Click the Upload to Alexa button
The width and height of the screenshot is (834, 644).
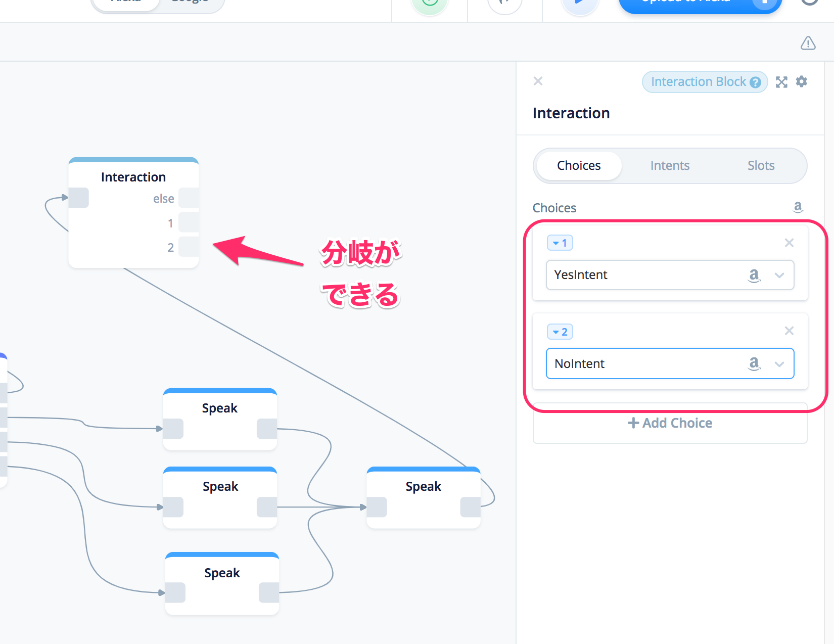tap(700, 4)
